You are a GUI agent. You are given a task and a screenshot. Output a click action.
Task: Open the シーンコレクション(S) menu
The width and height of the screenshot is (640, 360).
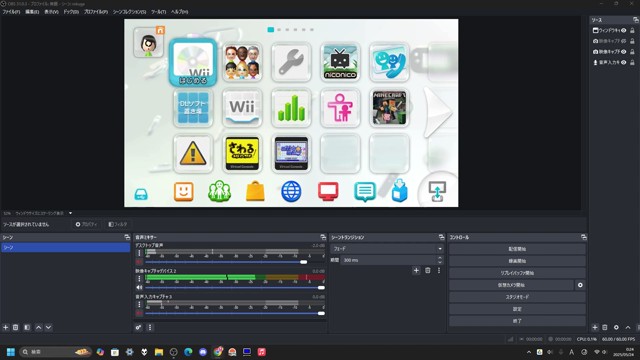point(129,12)
